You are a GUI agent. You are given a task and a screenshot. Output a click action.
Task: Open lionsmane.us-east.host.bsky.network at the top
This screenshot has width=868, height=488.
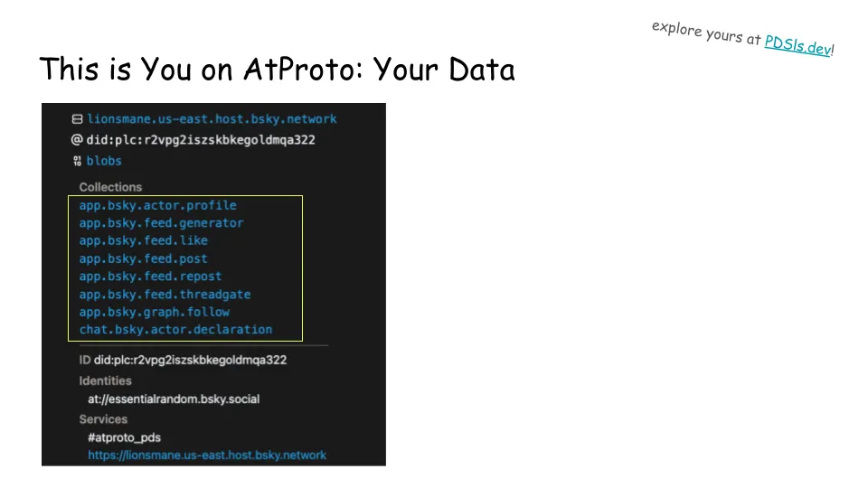(212, 119)
